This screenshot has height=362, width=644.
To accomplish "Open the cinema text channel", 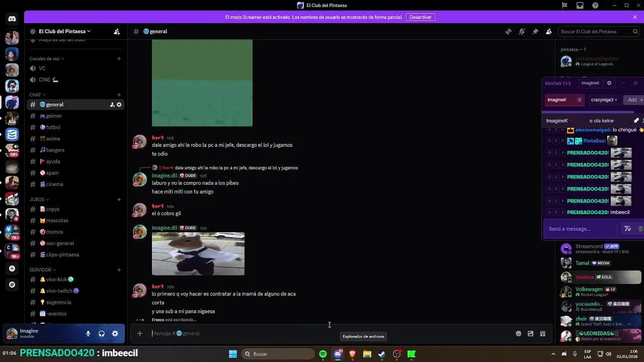I will pyautogui.click(x=75, y=184).
